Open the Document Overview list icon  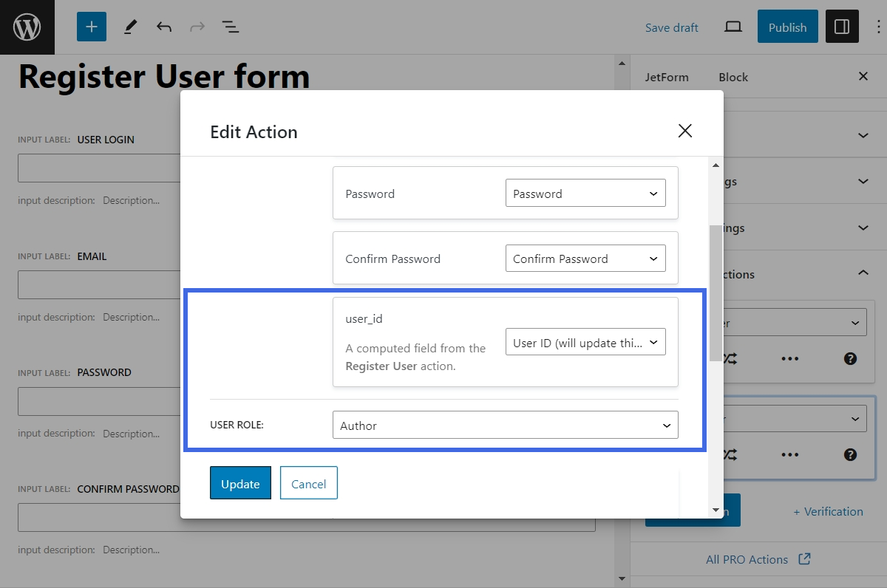click(x=230, y=27)
